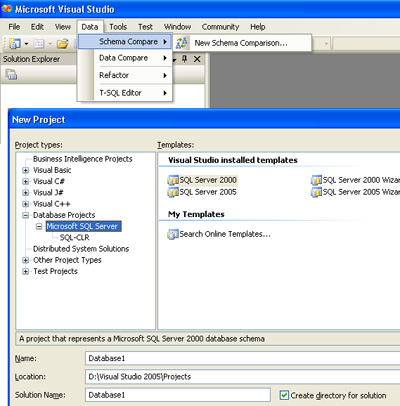Viewport: 400px width, 406px height.
Task: Select Refactor submenu item
Action: [x=125, y=75]
